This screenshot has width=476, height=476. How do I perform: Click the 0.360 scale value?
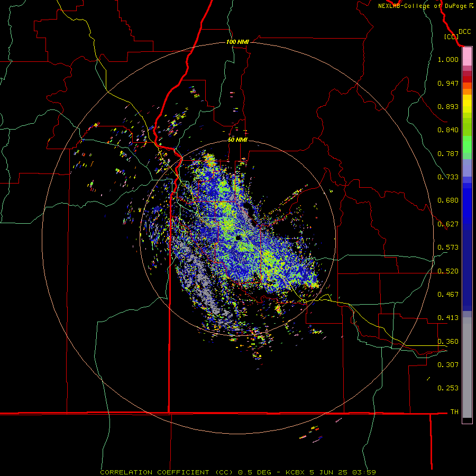pyautogui.click(x=448, y=342)
